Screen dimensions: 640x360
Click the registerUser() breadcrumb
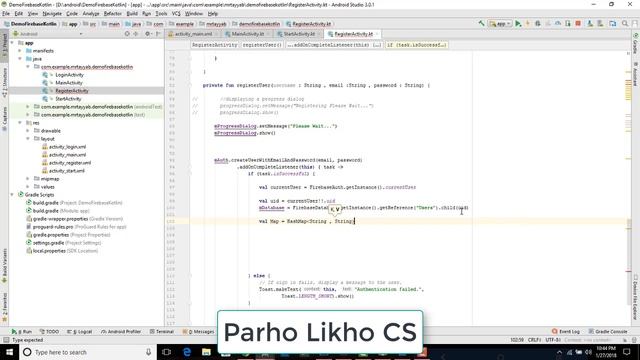pyautogui.click(x=262, y=45)
